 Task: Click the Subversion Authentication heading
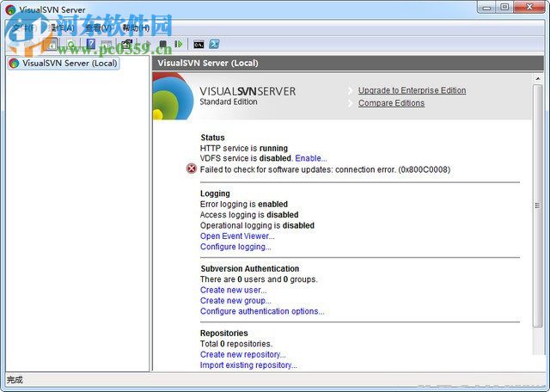[250, 269]
